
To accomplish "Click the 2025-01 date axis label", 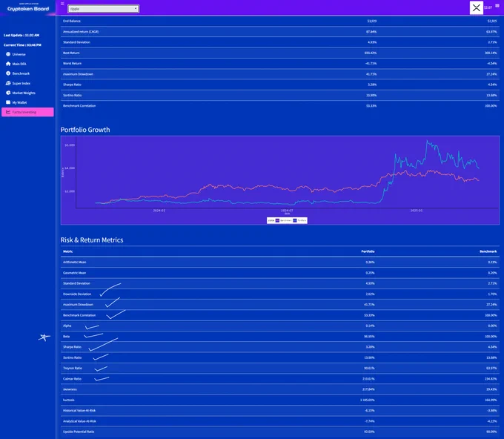I will (x=417, y=211).
